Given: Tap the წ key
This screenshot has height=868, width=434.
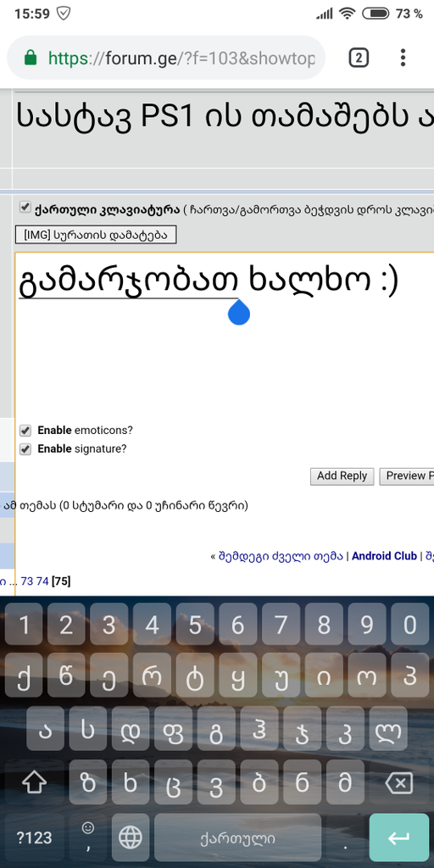Looking at the screenshot, I should click(x=66, y=676).
